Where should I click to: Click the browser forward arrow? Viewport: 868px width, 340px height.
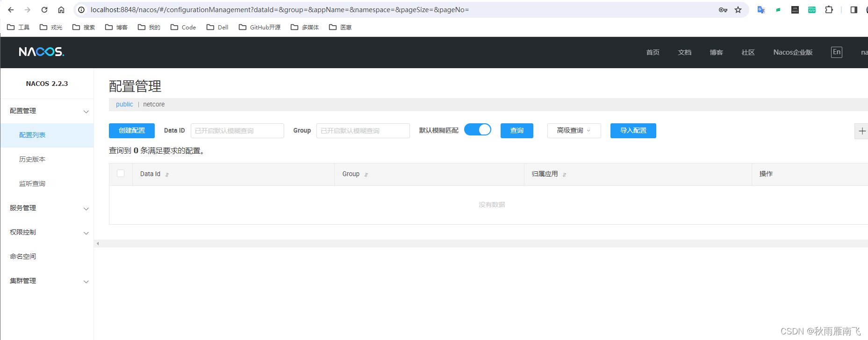[x=28, y=10]
